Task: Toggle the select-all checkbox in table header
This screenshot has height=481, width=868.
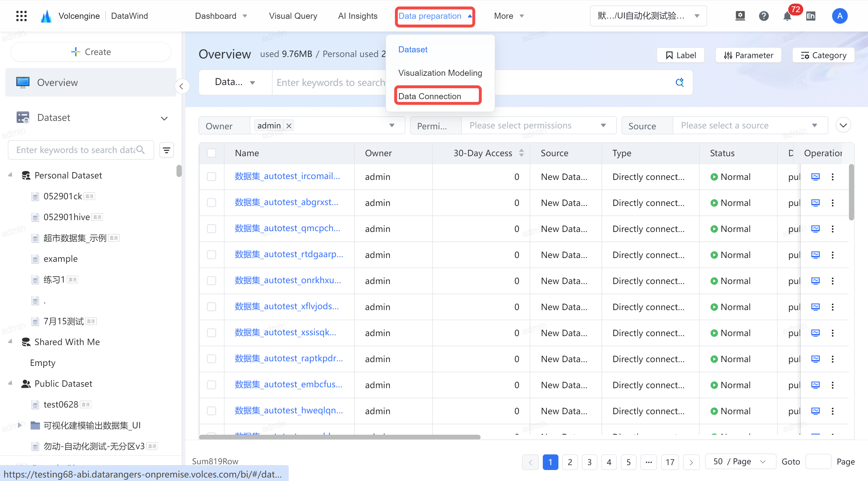Action: click(x=211, y=153)
